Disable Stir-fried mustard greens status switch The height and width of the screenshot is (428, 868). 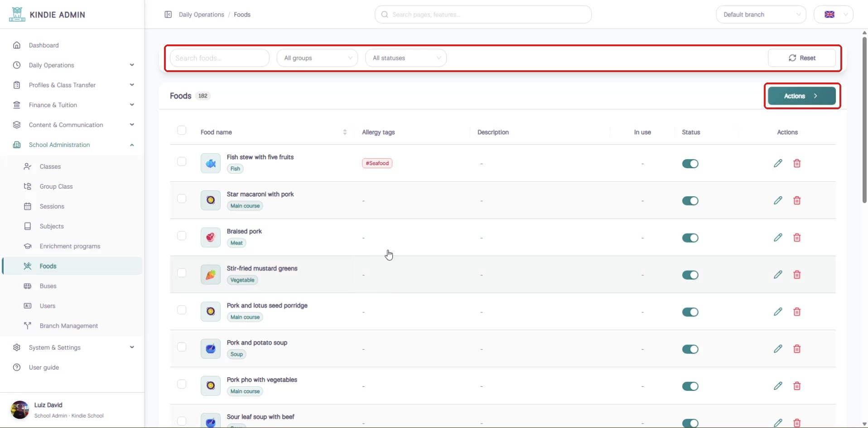click(690, 275)
